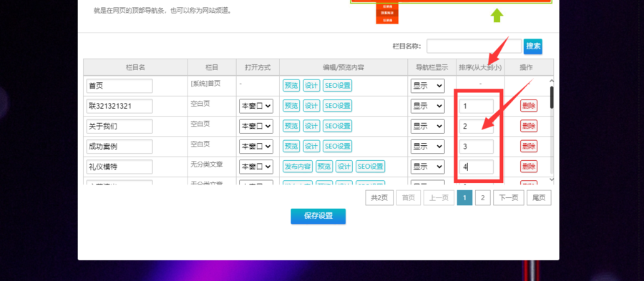The height and width of the screenshot is (281, 644).
Task: Open 导航栏显示 dropdown for 礼仪模特 row
Action: (428, 167)
